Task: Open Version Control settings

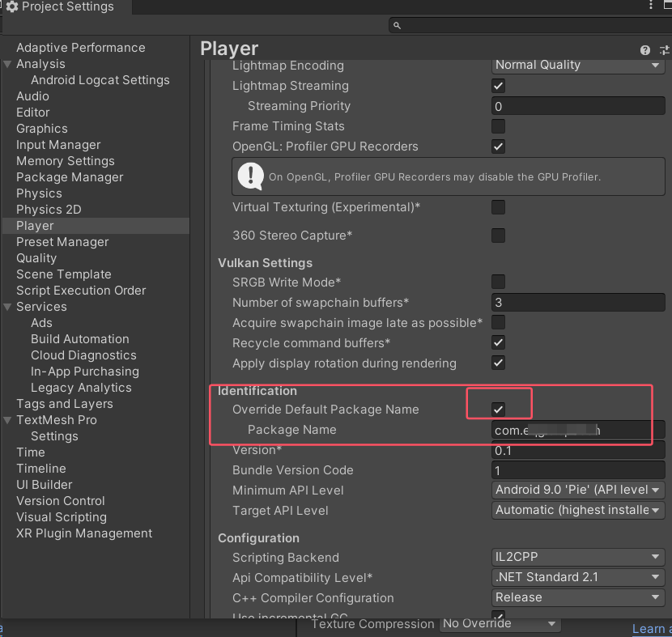Action: coord(61,501)
